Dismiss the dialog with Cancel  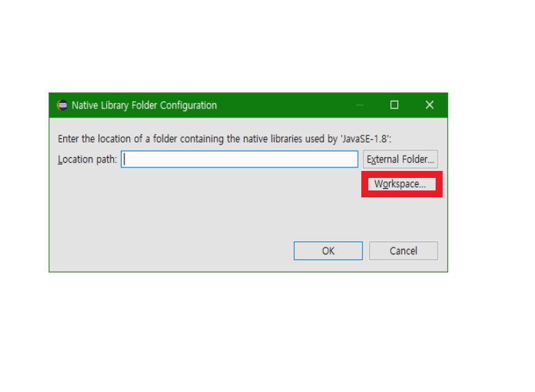pyautogui.click(x=403, y=251)
